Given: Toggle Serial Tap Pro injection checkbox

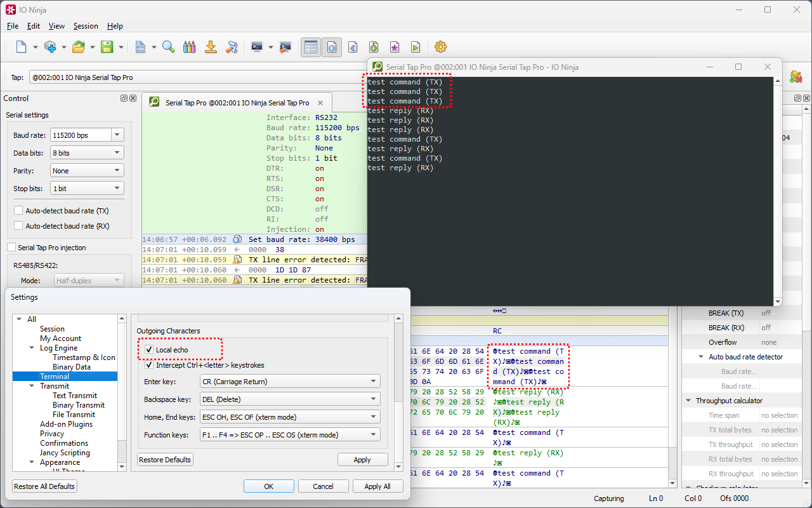Looking at the screenshot, I should 11,248.
